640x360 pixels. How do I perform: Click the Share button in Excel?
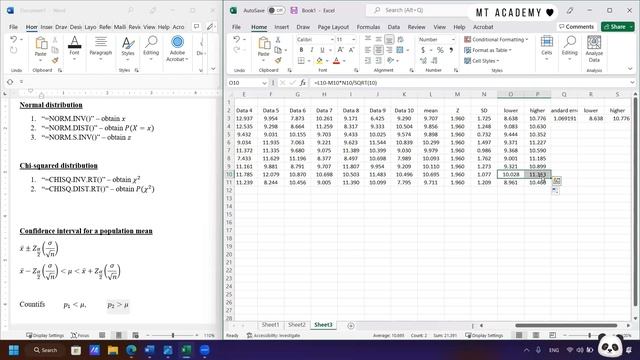click(618, 27)
